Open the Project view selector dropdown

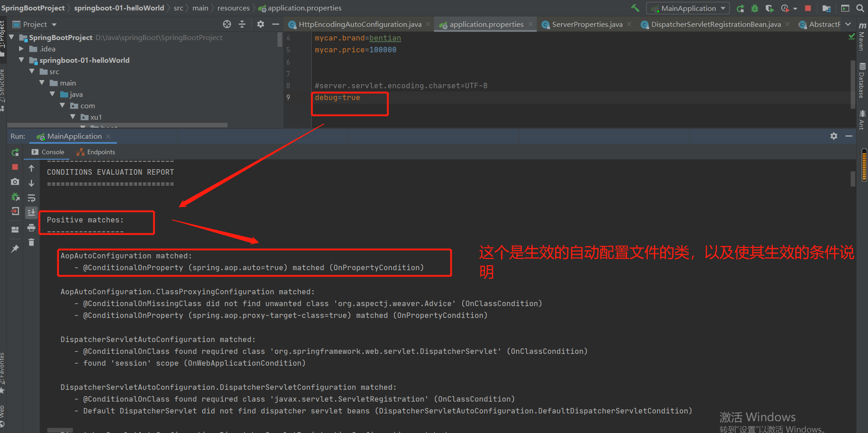click(35, 24)
